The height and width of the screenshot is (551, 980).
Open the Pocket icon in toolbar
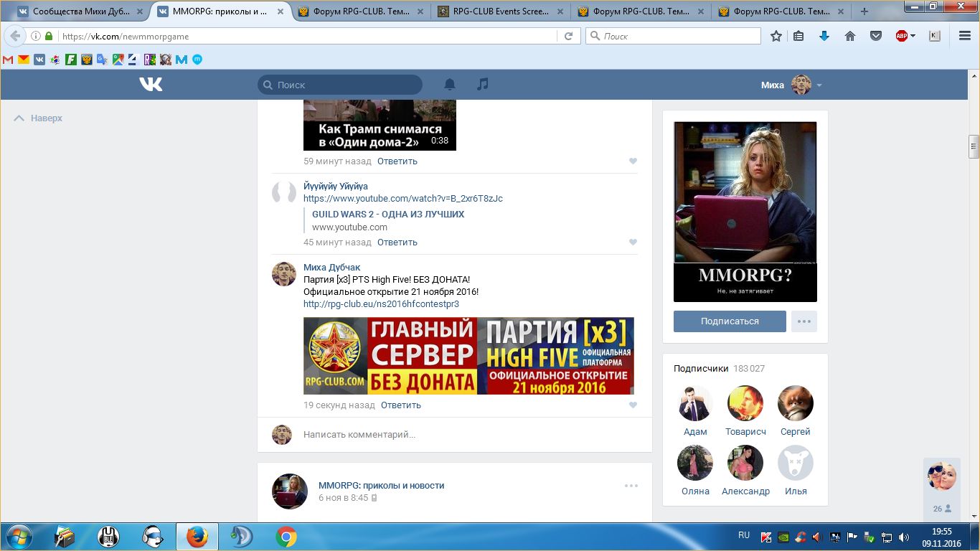tap(876, 36)
